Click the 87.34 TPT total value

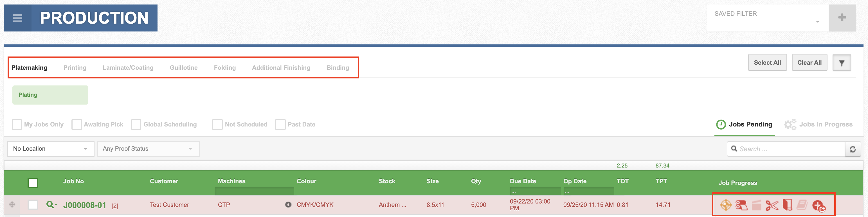click(x=662, y=166)
